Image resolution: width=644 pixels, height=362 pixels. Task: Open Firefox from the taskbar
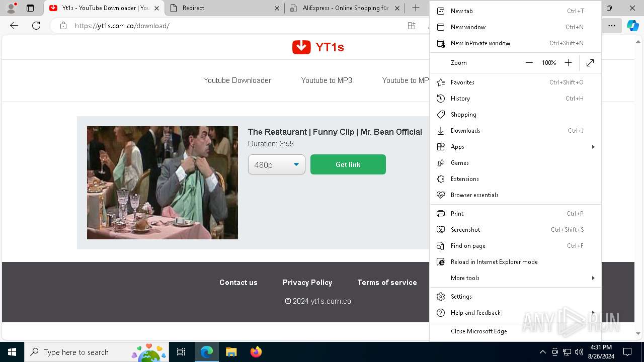[256, 352]
